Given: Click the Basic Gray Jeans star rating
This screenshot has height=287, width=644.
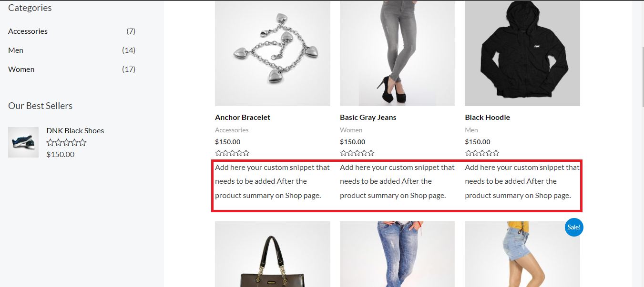Looking at the screenshot, I should click(x=357, y=153).
